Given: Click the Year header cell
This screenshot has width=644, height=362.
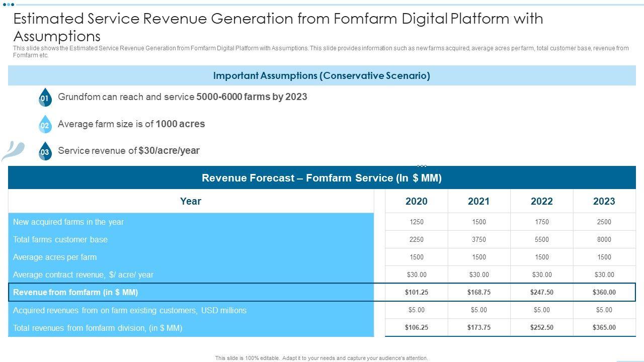Looking at the screenshot, I should coord(191,201).
